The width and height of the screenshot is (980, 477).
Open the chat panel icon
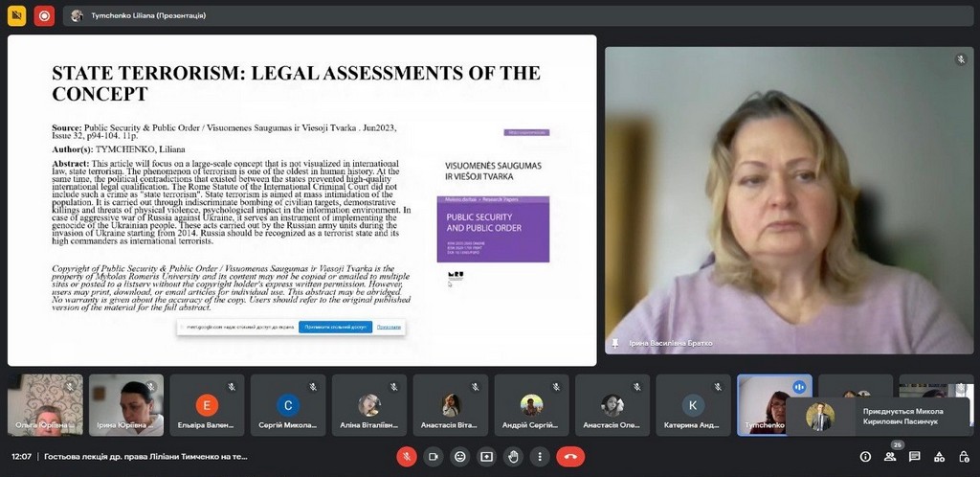(915, 457)
